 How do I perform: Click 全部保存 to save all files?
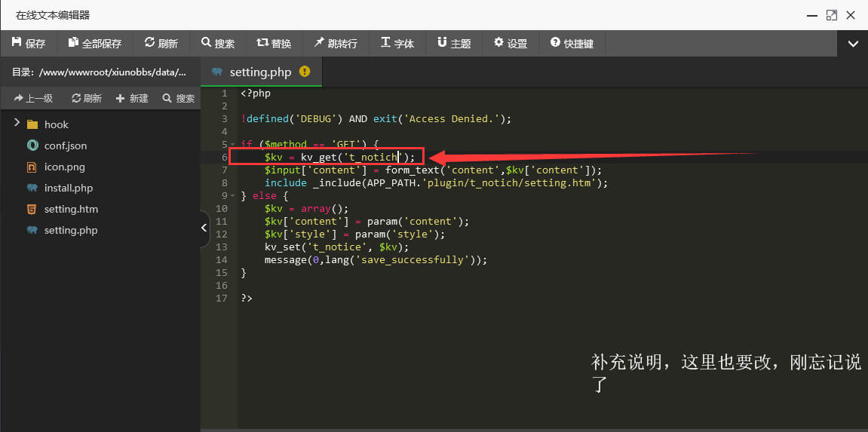[x=95, y=43]
